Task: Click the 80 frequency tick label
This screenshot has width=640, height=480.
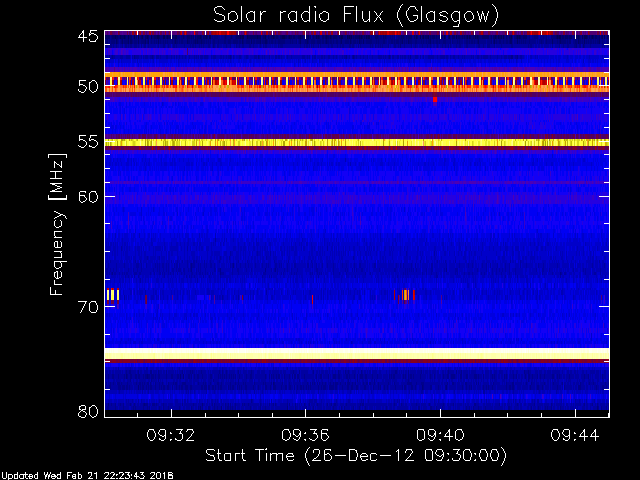Action: tap(88, 411)
